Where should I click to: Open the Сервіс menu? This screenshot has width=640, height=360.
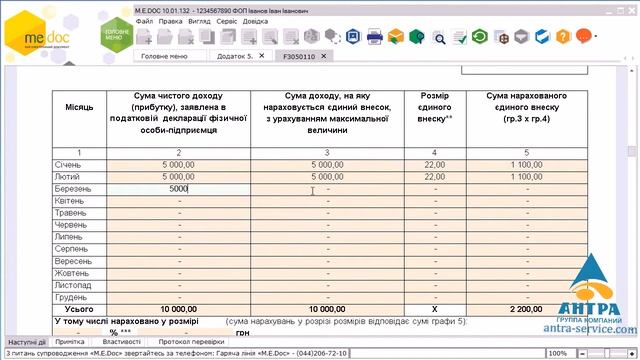pos(227,21)
